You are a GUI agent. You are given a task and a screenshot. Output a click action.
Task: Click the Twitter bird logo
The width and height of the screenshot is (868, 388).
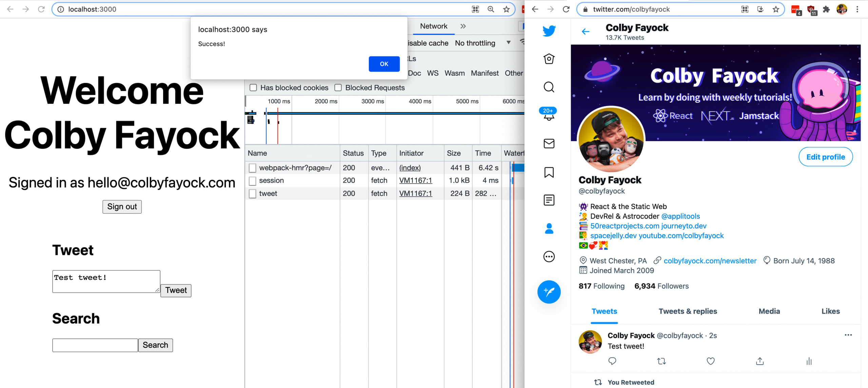(x=549, y=31)
